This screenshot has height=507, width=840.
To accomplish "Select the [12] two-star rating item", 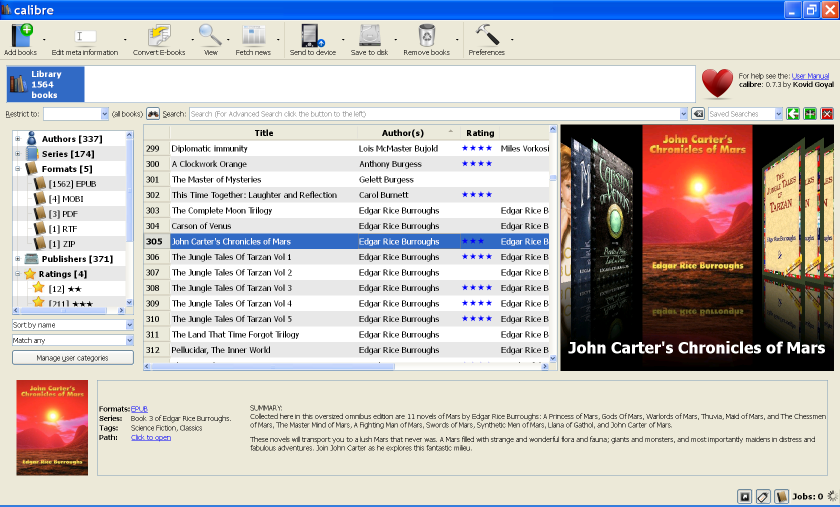I will point(64,289).
